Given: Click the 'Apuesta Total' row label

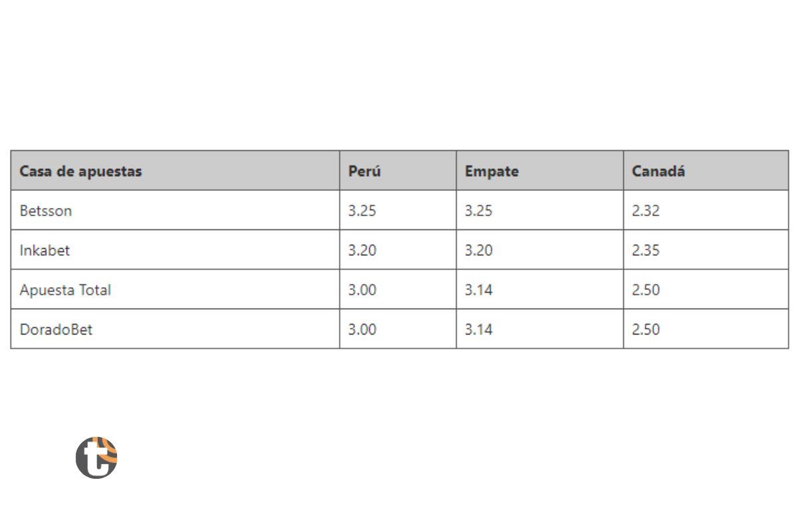Looking at the screenshot, I should click(65, 290).
